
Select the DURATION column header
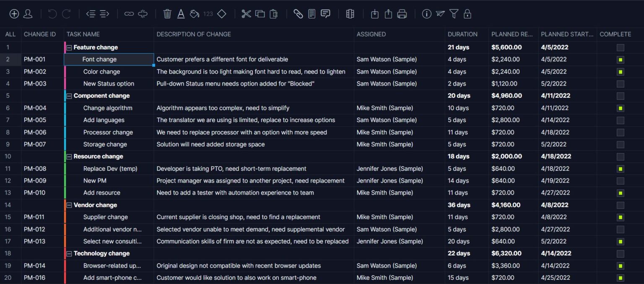(x=463, y=34)
